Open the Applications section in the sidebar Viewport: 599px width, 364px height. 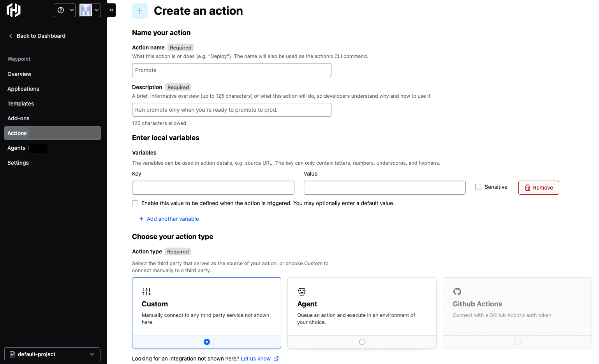click(x=23, y=89)
